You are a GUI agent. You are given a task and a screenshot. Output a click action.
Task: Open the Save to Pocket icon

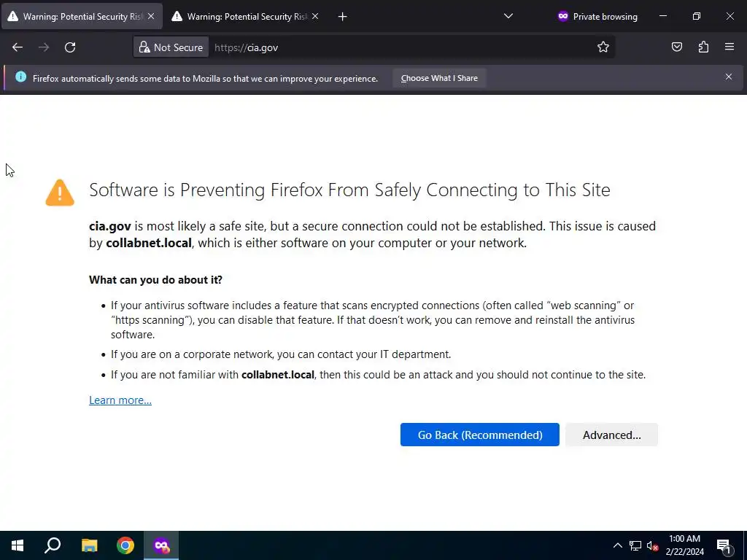(677, 47)
